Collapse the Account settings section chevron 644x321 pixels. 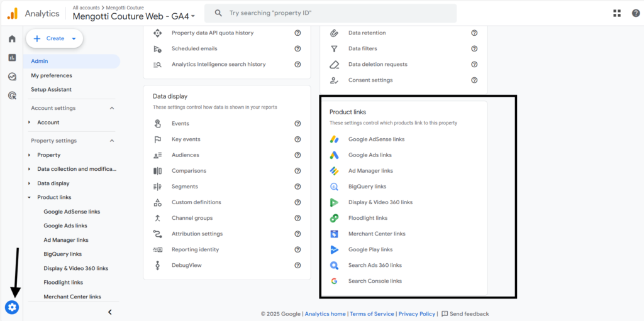coord(112,108)
